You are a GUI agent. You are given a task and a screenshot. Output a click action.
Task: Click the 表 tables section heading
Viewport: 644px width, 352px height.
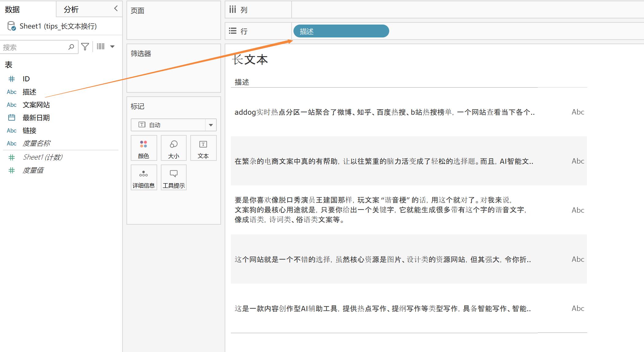[x=9, y=64]
